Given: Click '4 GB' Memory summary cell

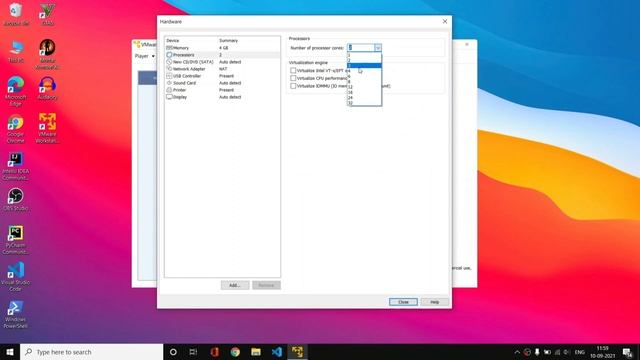Looking at the screenshot, I should pos(224,48).
